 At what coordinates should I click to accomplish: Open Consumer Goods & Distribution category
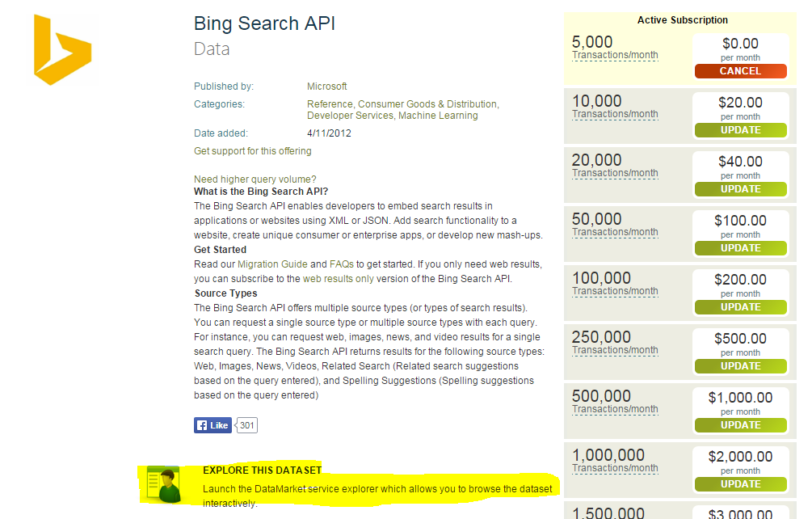[x=427, y=104]
